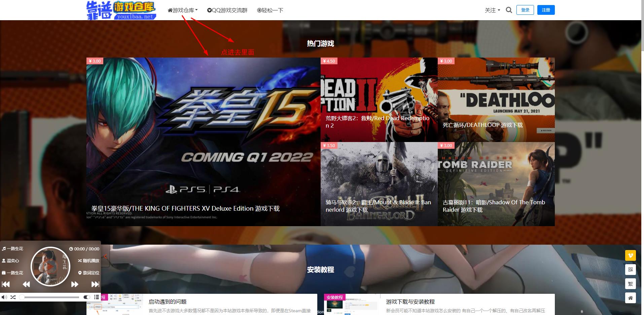Switch to traditional Chinese with 繁 button
The width and height of the screenshot is (644, 315).
[631, 284]
